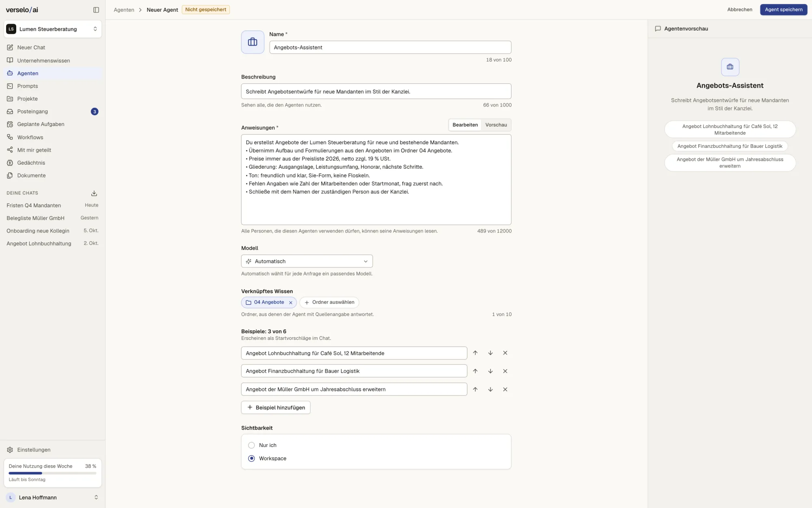The image size is (812, 508).
Task: Click Ordner auswählen button
Action: coord(329,302)
